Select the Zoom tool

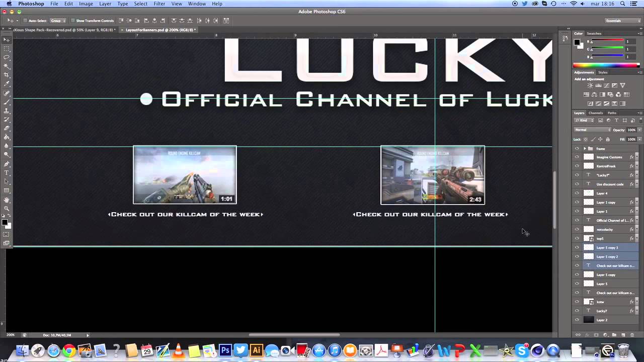click(7, 208)
